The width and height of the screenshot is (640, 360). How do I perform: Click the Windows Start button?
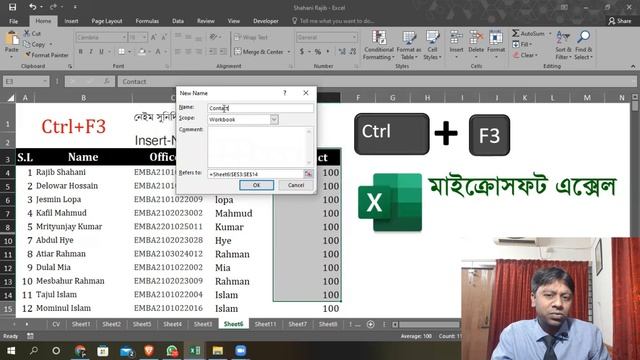coord(11,351)
